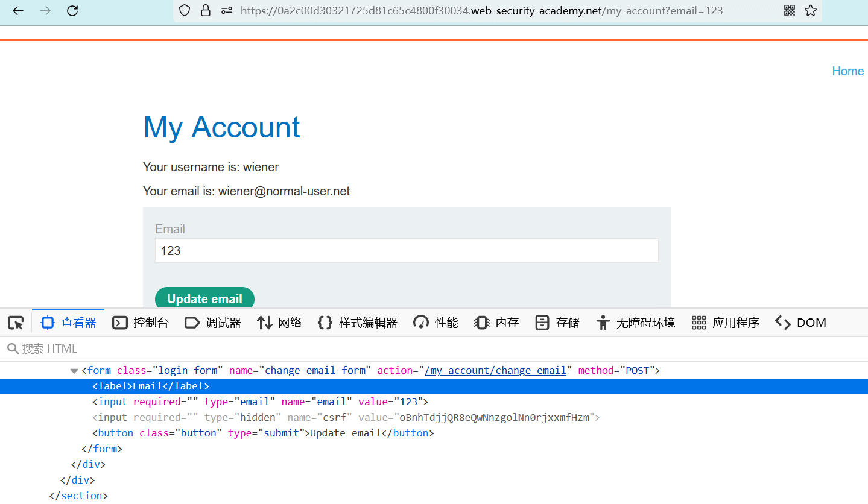
Task: Open the 网络 network tab
Action: tap(279, 323)
